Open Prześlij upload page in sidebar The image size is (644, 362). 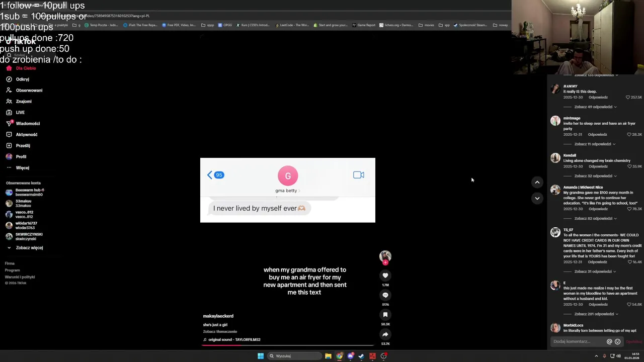tap(18, 146)
